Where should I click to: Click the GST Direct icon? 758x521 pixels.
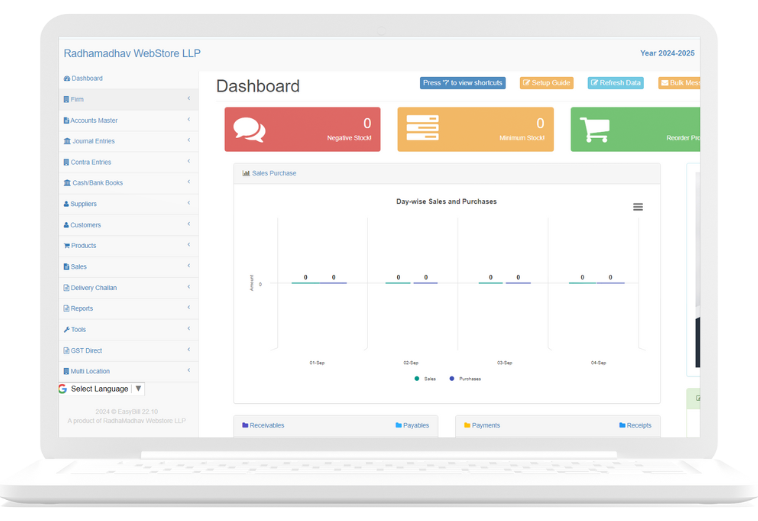(66, 350)
